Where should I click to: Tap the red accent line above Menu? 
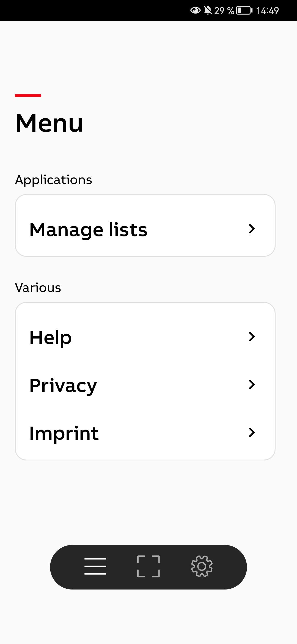click(x=28, y=95)
